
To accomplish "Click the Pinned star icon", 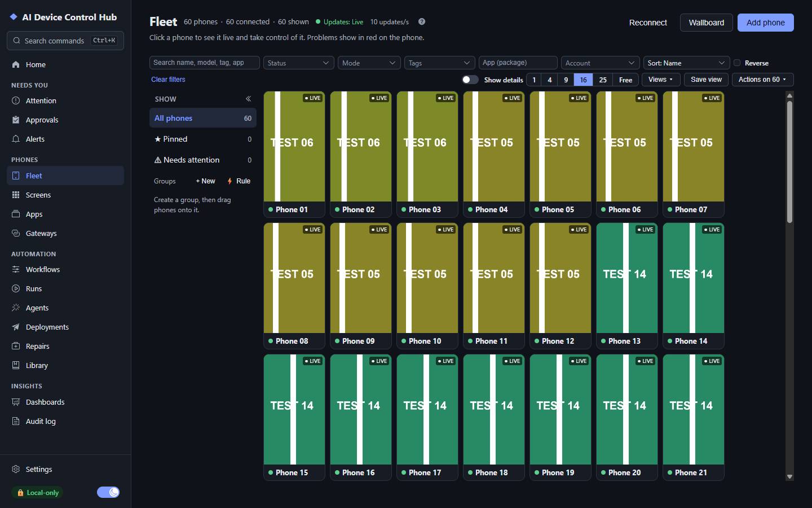I will tap(158, 139).
